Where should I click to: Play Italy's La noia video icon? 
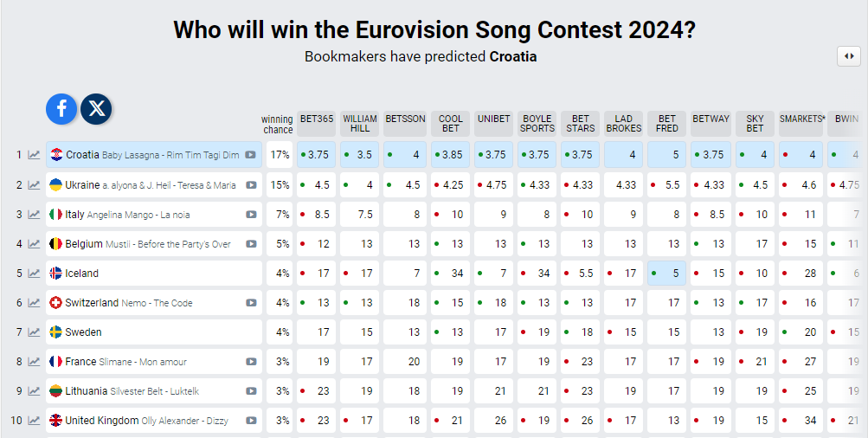point(251,215)
